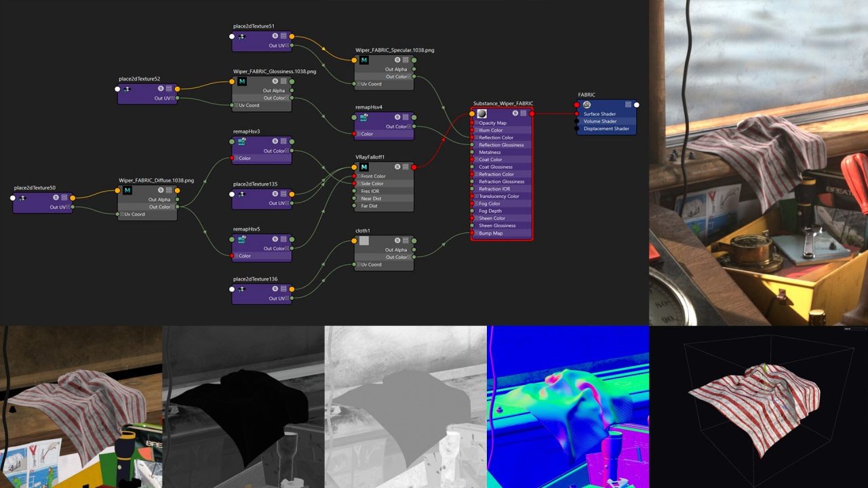
Task: Click the place2dTexture50 node icon
Action: click(x=22, y=198)
